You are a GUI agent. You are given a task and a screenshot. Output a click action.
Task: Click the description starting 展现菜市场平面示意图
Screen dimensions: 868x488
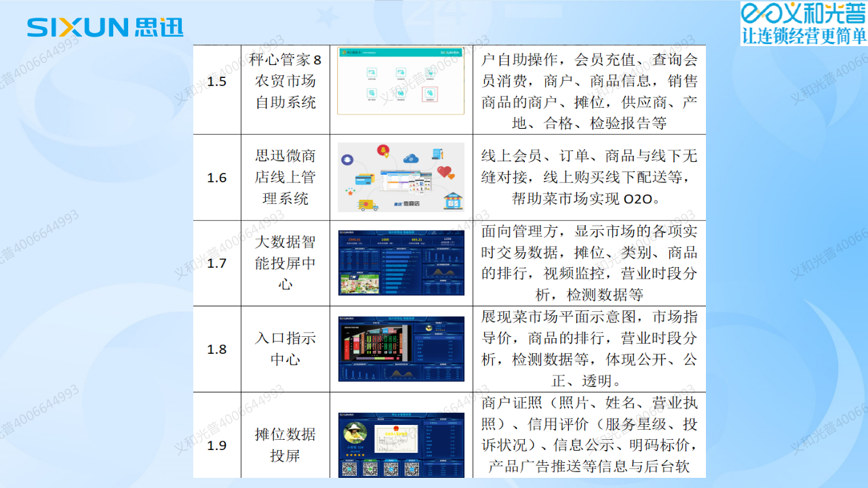click(589, 349)
